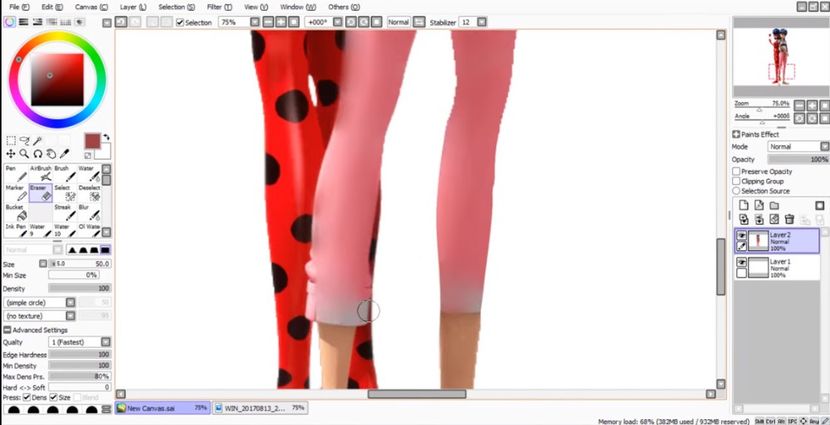The width and height of the screenshot is (830, 425).
Task: Pick the Eyedropper color picker tool
Action: 64,154
